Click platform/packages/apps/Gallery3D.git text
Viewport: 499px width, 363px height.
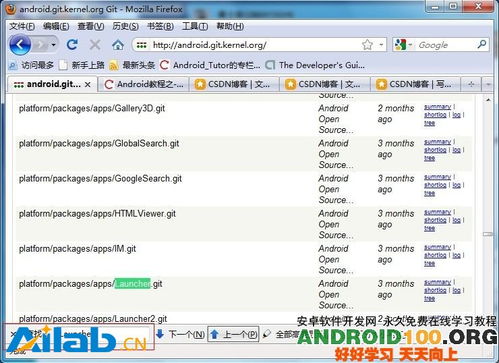point(92,108)
